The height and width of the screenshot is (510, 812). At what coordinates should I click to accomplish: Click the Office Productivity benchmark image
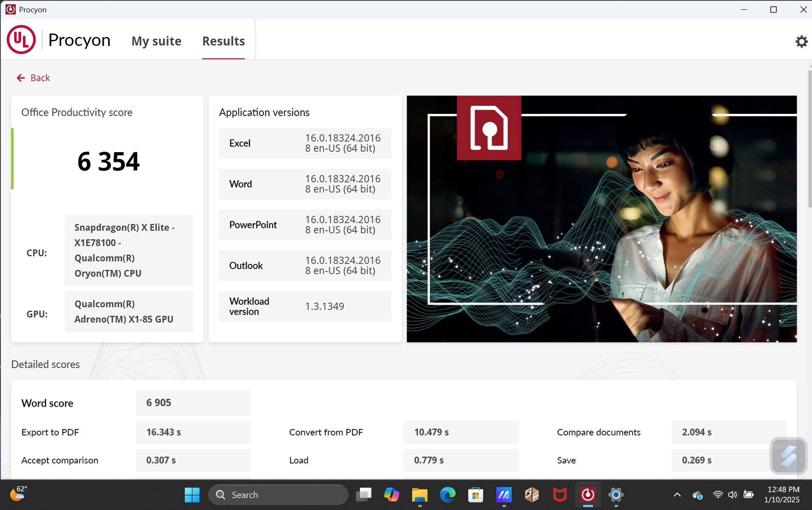tap(601, 219)
